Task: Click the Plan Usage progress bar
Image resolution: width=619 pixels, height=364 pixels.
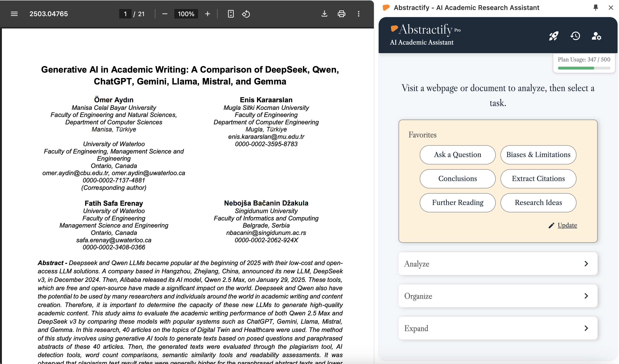Action: coord(584,68)
